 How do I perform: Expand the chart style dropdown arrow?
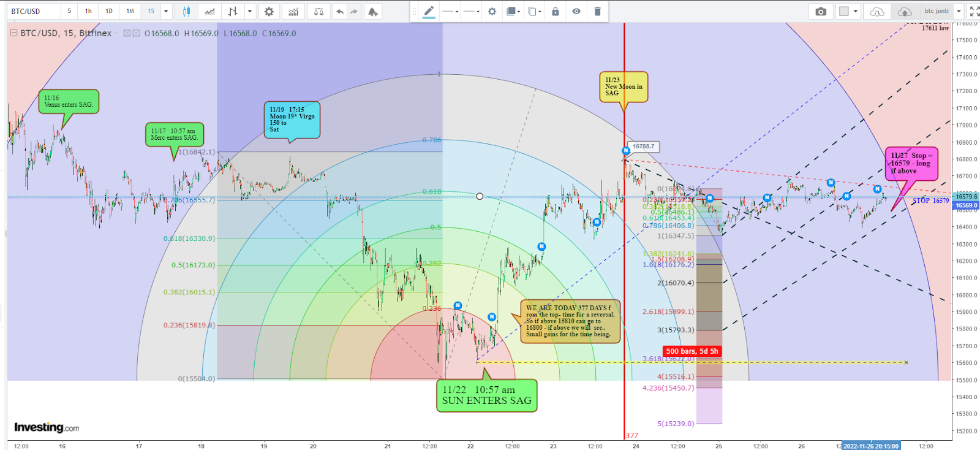coord(250,11)
